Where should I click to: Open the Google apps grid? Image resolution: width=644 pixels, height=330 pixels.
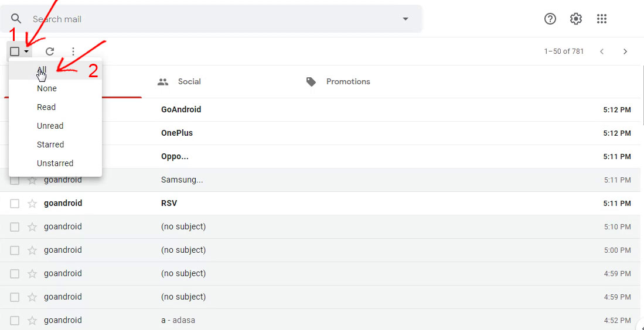(601, 19)
